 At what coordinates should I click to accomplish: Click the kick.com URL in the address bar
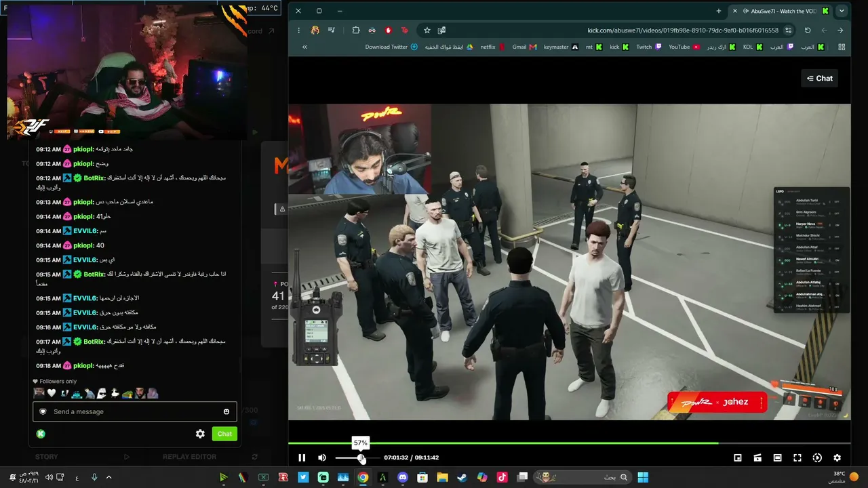683,30
